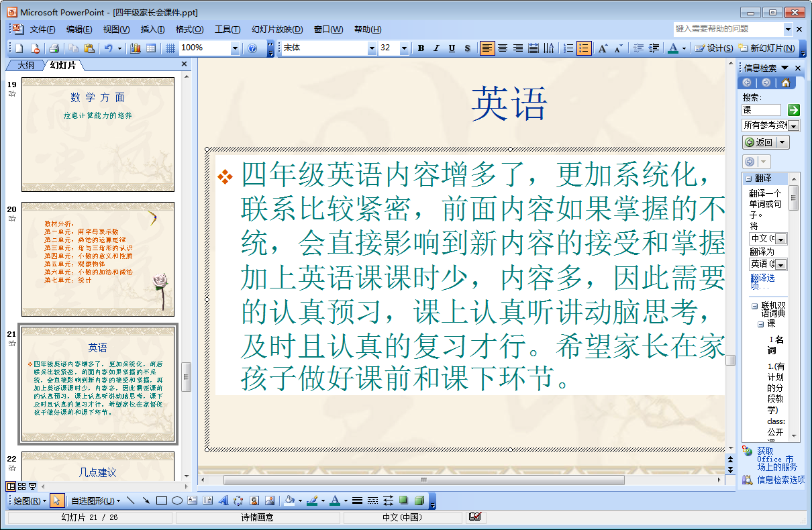Open the font color dropdown arrow on formatting toolbar
The height and width of the screenshot is (530, 812).
684,48
